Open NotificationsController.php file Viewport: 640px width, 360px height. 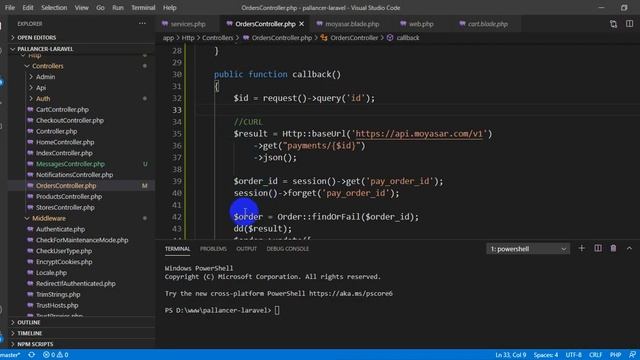pyautogui.click(x=74, y=175)
